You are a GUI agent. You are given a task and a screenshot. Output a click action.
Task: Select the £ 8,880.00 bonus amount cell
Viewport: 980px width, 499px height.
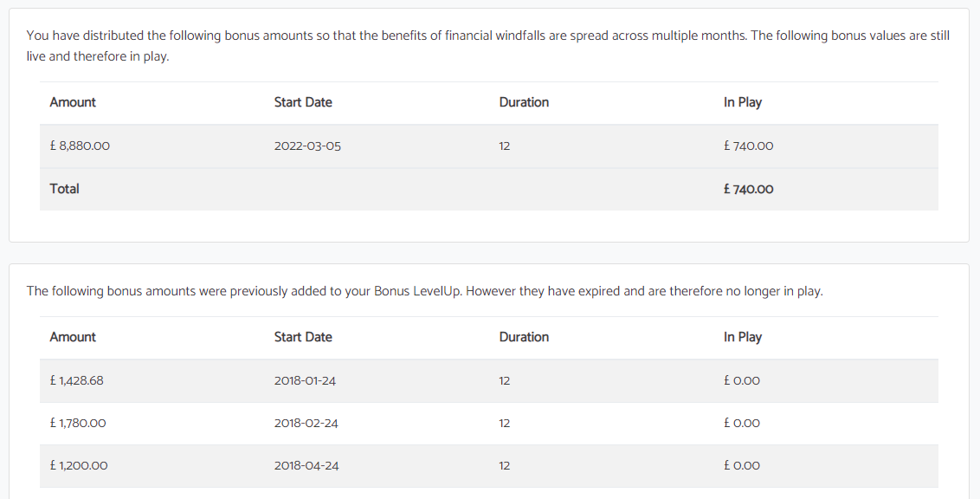pyautogui.click(x=80, y=146)
